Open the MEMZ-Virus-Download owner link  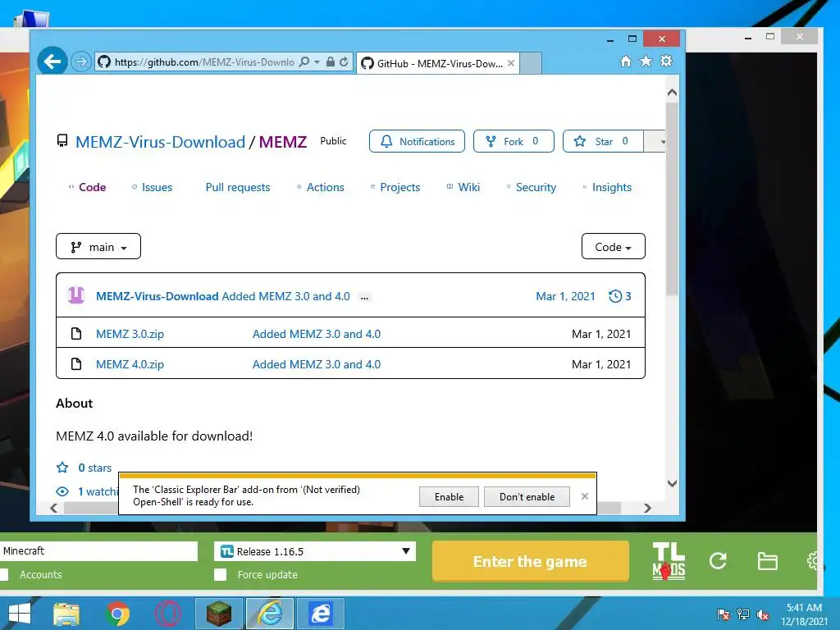pos(160,141)
